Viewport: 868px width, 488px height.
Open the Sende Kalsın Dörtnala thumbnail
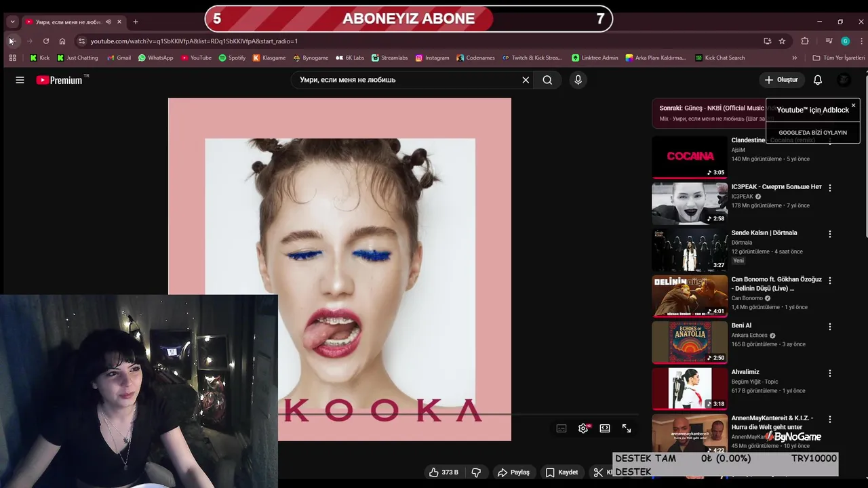click(690, 250)
